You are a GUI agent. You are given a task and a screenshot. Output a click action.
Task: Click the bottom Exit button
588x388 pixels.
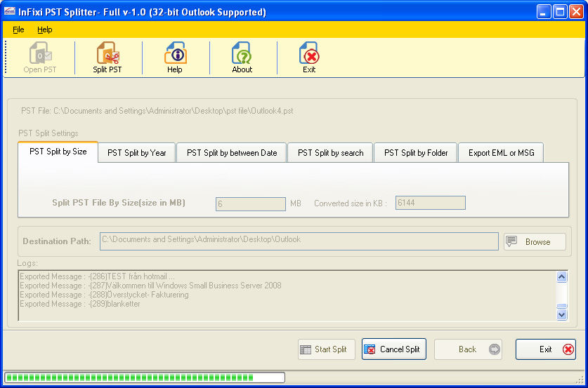[x=546, y=349]
